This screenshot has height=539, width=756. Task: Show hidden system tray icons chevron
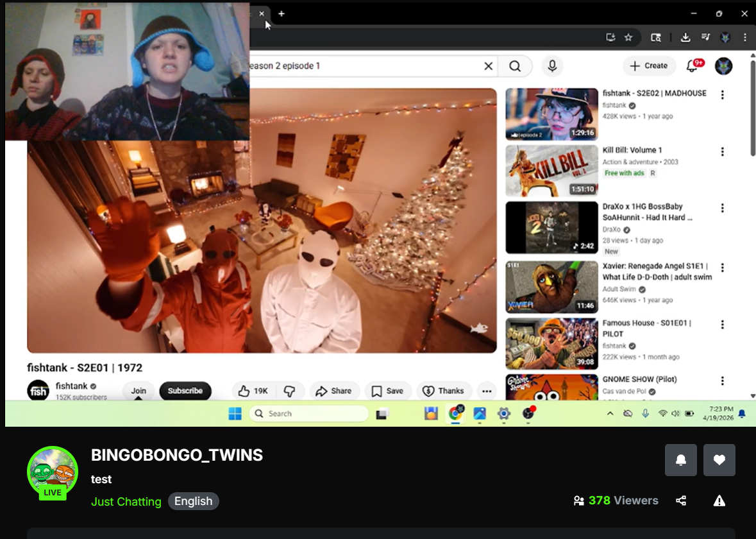tap(610, 413)
